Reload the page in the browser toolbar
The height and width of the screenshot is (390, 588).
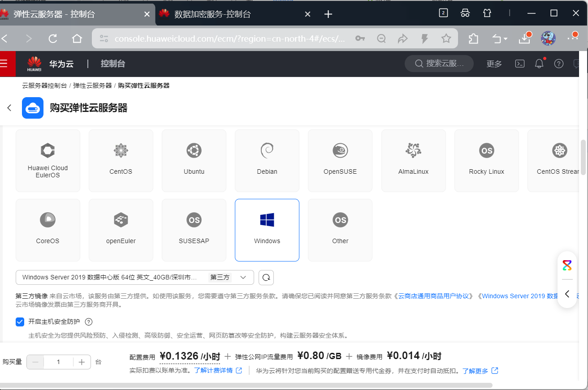click(x=53, y=39)
